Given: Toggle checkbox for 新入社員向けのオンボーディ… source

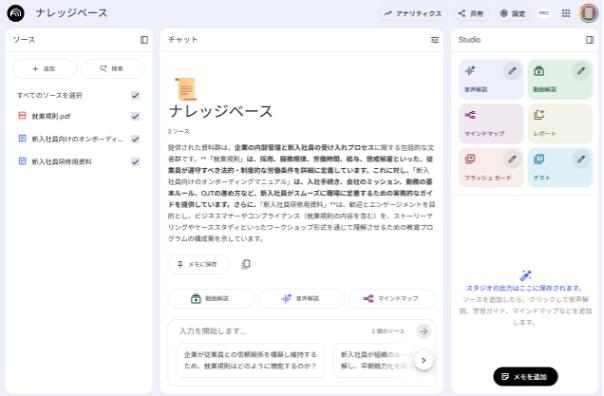Looking at the screenshot, I should point(135,139).
